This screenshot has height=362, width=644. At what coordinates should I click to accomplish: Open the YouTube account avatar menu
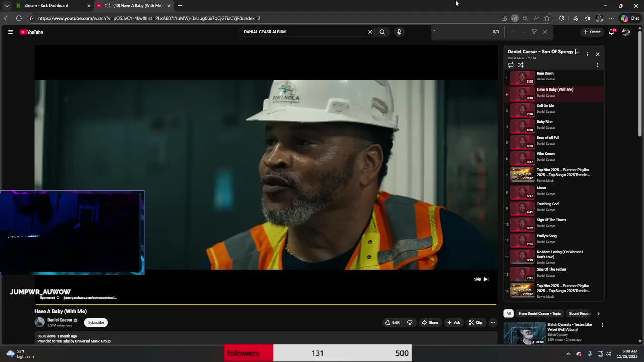pos(626,32)
